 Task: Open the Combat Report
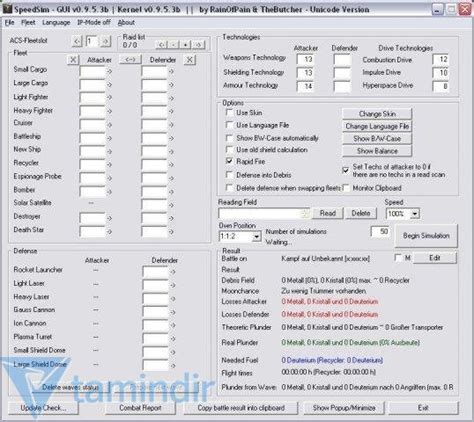(140, 408)
